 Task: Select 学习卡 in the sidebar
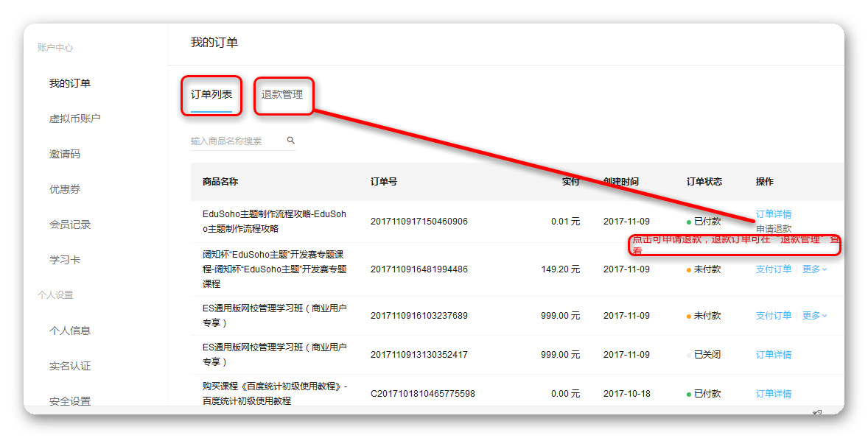65,260
